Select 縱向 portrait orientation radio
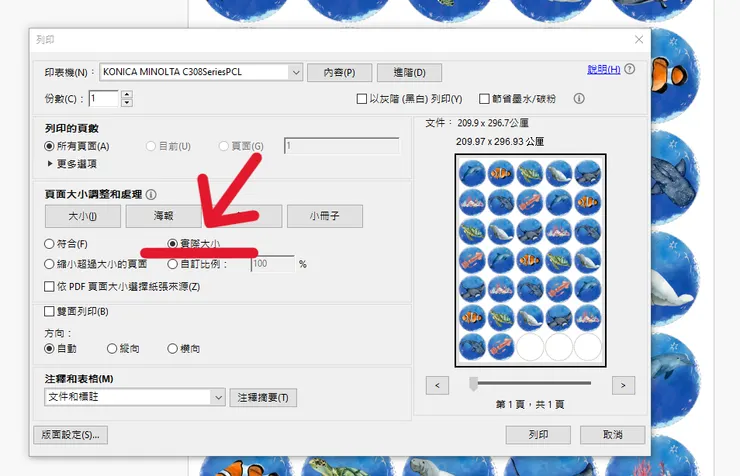740x476 pixels. [112, 349]
